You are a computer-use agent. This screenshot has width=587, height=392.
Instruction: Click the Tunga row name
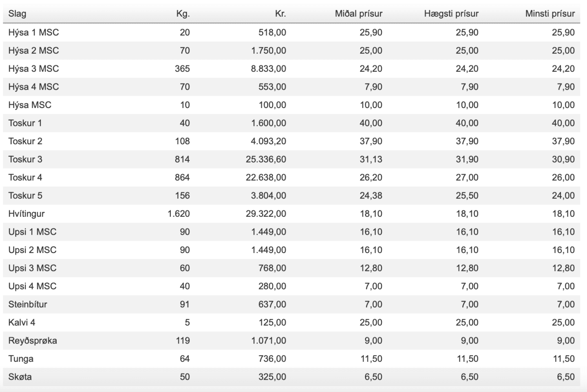[x=21, y=359]
